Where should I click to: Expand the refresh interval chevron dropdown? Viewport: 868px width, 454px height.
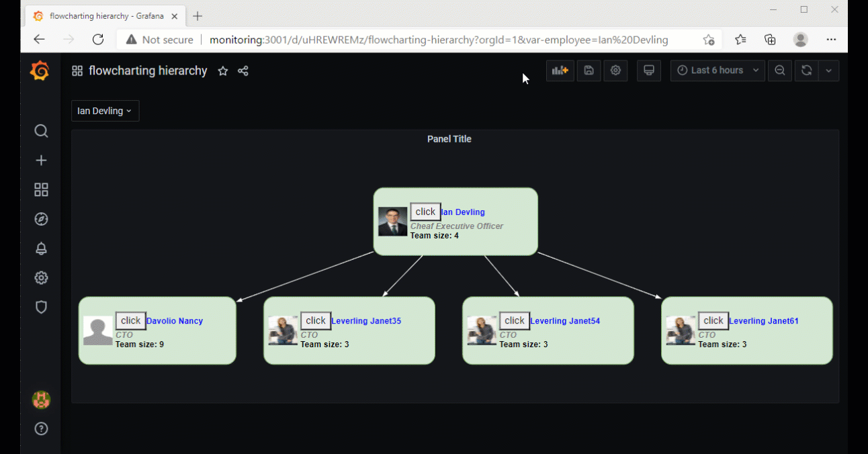click(828, 71)
